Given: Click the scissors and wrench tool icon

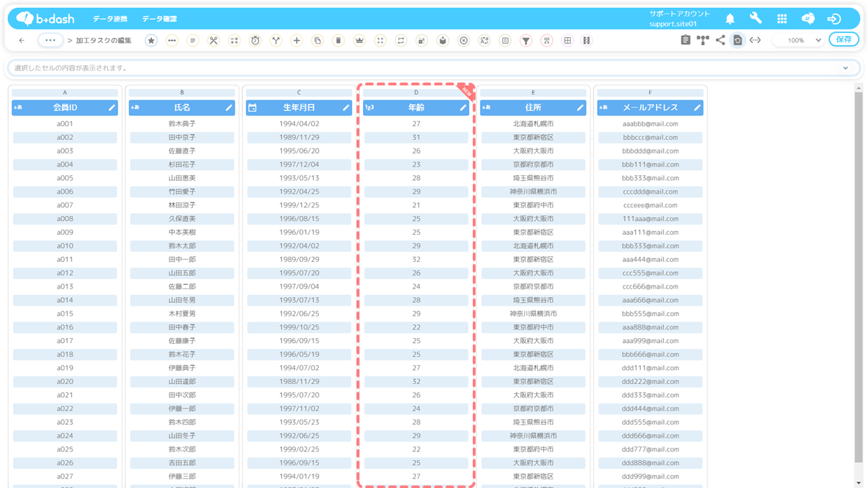Looking at the screenshot, I should coord(213,41).
